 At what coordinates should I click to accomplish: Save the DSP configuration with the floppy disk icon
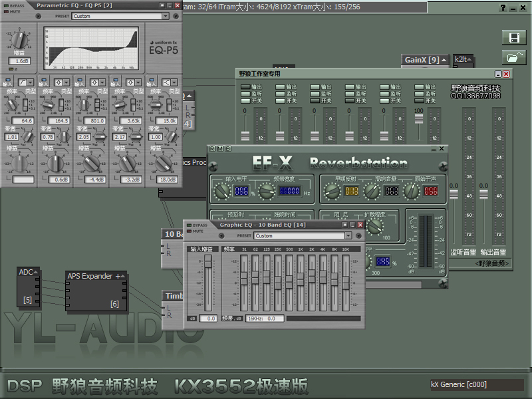tap(514, 38)
